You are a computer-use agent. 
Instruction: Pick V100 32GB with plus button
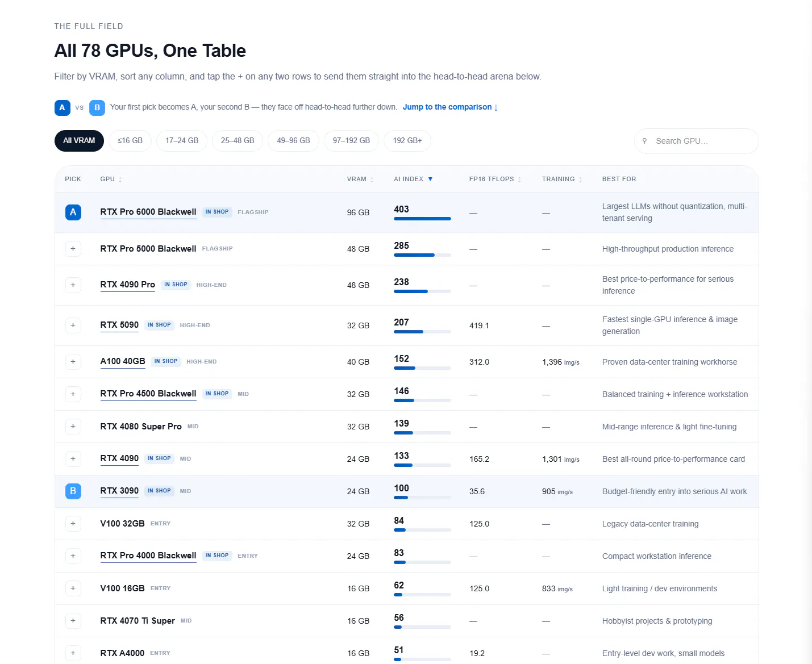[73, 524]
